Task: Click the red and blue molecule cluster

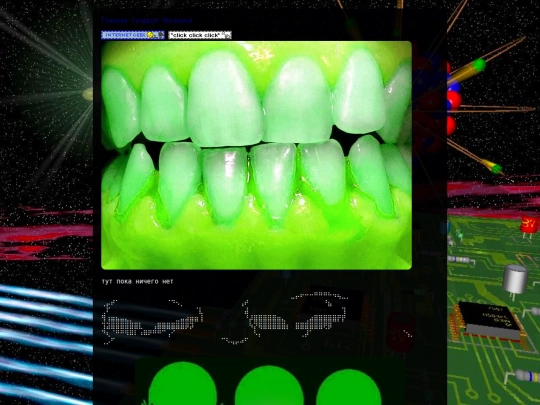Action: point(436,103)
